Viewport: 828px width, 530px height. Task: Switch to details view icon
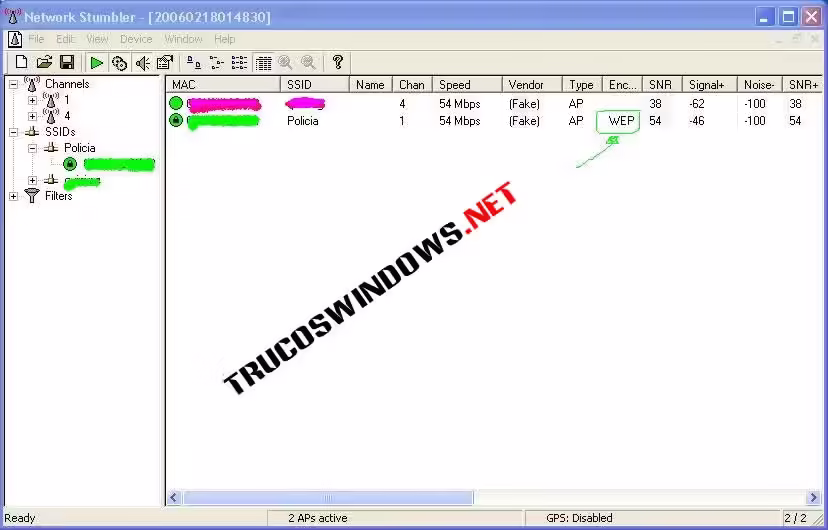pyautogui.click(x=263, y=63)
